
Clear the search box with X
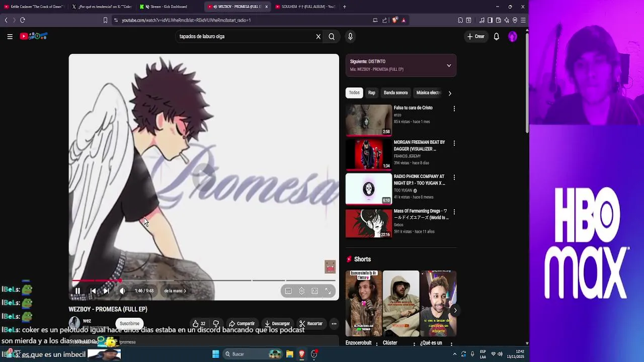click(318, 36)
